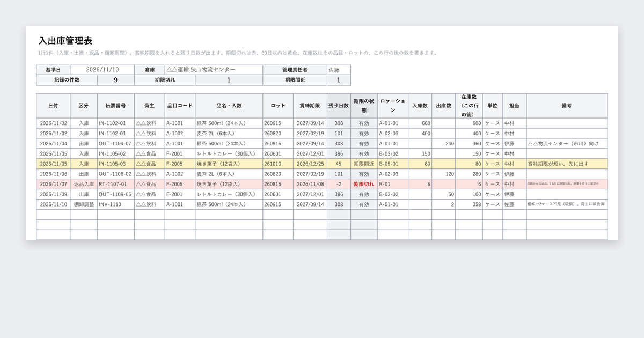Select location R-01
644x338 pixels.
[393, 185]
